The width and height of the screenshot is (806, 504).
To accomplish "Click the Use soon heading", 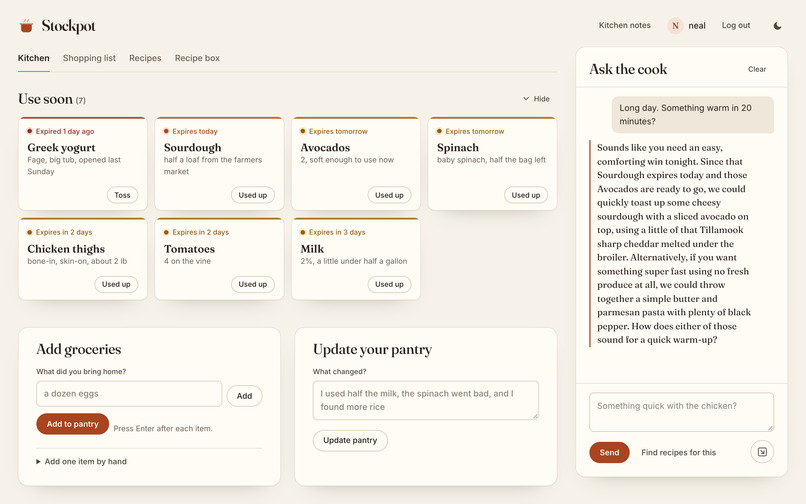I will (45, 99).
